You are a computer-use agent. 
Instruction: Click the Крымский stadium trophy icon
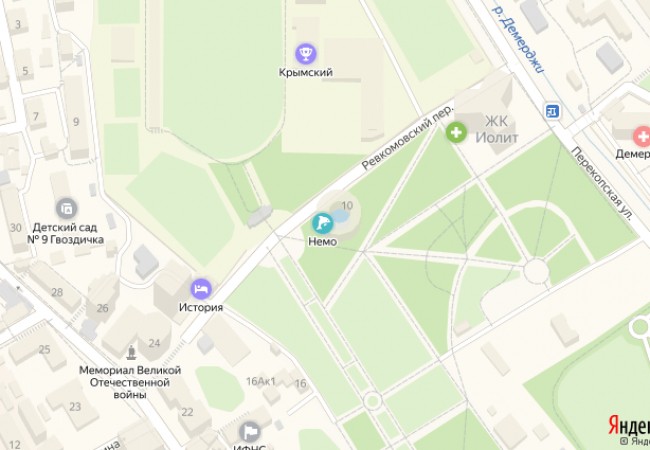[x=306, y=54]
